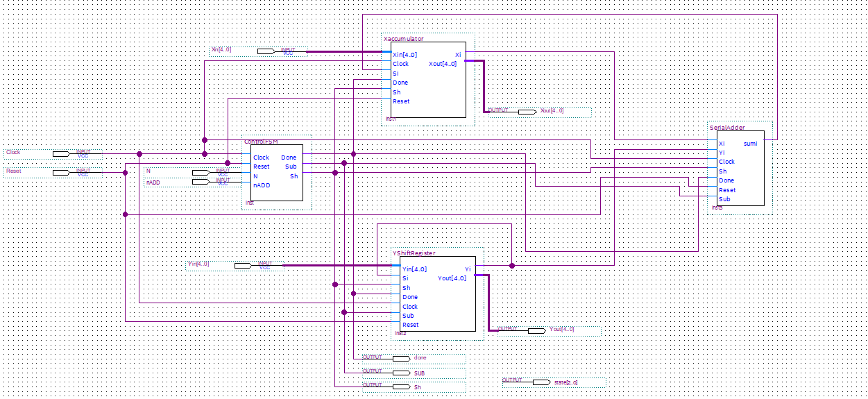Select the done output pin symbol
The height and width of the screenshot is (399, 868).
[x=401, y=359]
